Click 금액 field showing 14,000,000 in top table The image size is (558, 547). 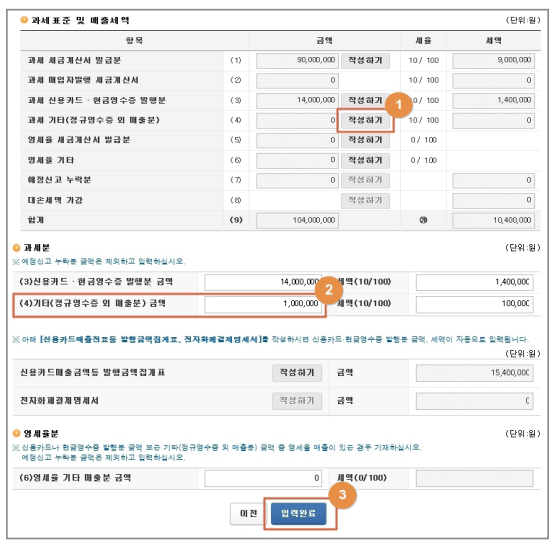point(298,100)
